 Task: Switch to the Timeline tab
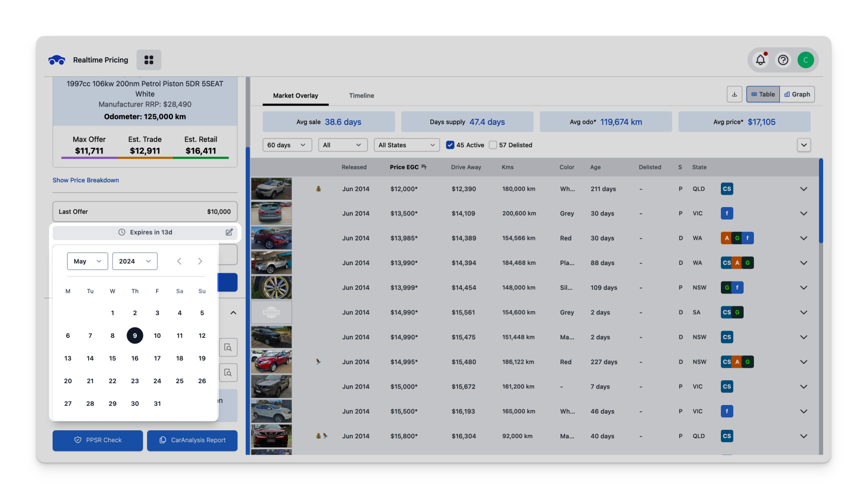point(361,96)
